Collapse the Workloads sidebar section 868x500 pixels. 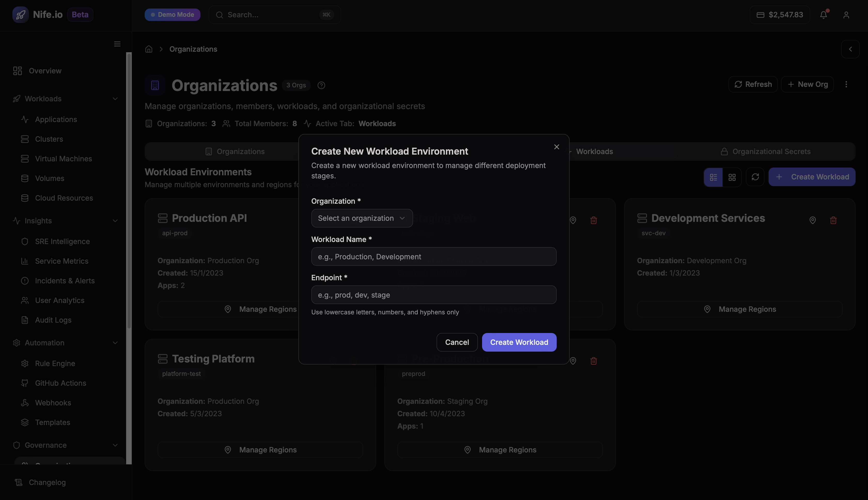(x=115, y=99)
